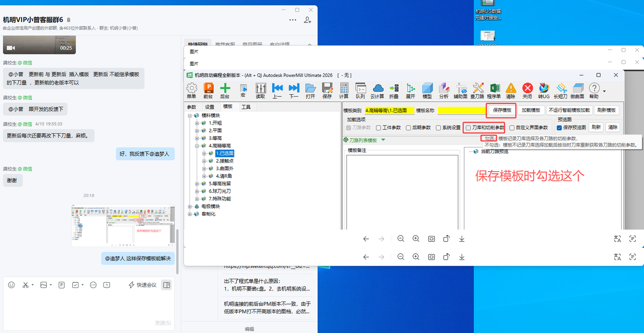644x333 pixels.
Task: Collapse the 模料模块 tree node
Action: pos(190,116)
